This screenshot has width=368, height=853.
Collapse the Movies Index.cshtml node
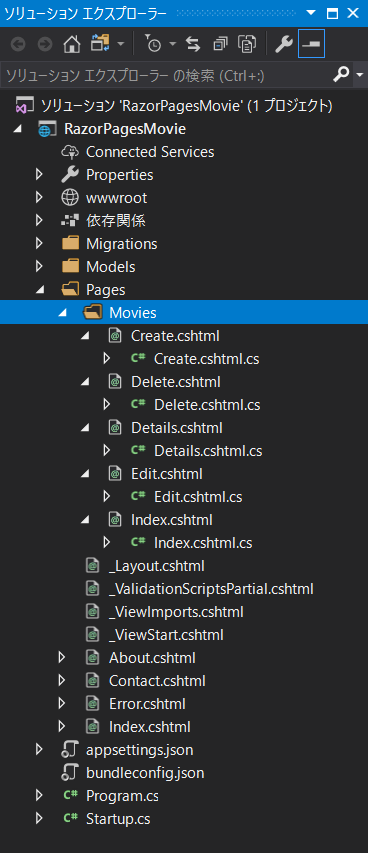tap(85, 520)
